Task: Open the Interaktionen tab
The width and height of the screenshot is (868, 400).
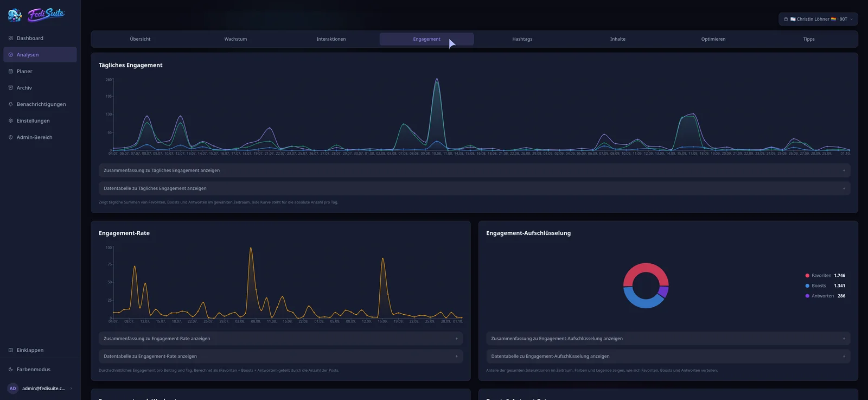Action: click(x=331, y=39)
